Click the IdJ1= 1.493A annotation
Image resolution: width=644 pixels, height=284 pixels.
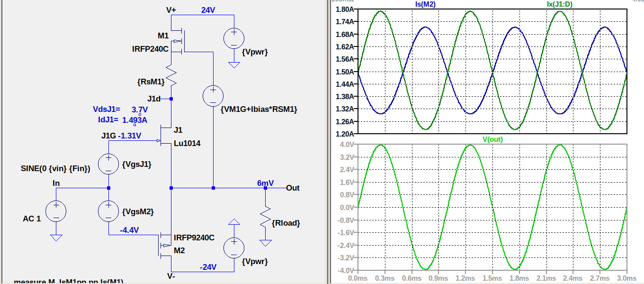[123, 120]
